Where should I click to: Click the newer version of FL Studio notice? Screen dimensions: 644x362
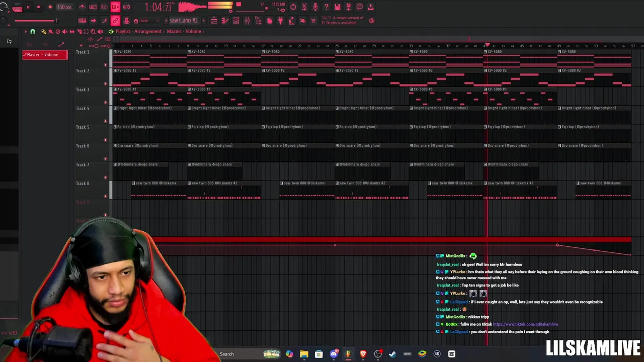(343, 21)
